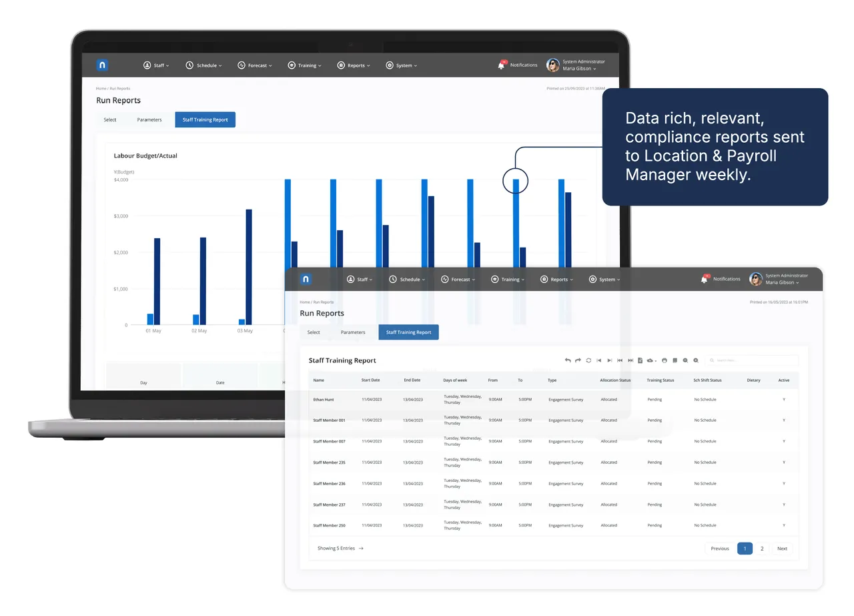Click the redo arrow in Staff Training Report toolbar

[x=578, y=360]
